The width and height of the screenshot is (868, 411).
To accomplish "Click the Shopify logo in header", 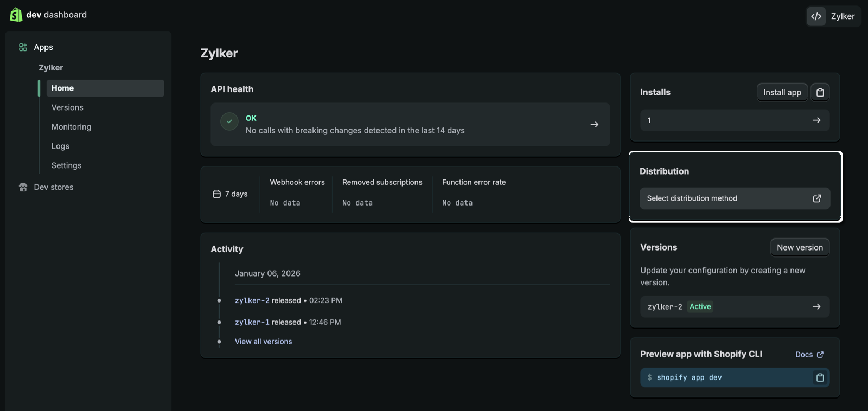I will click(16, 15).
